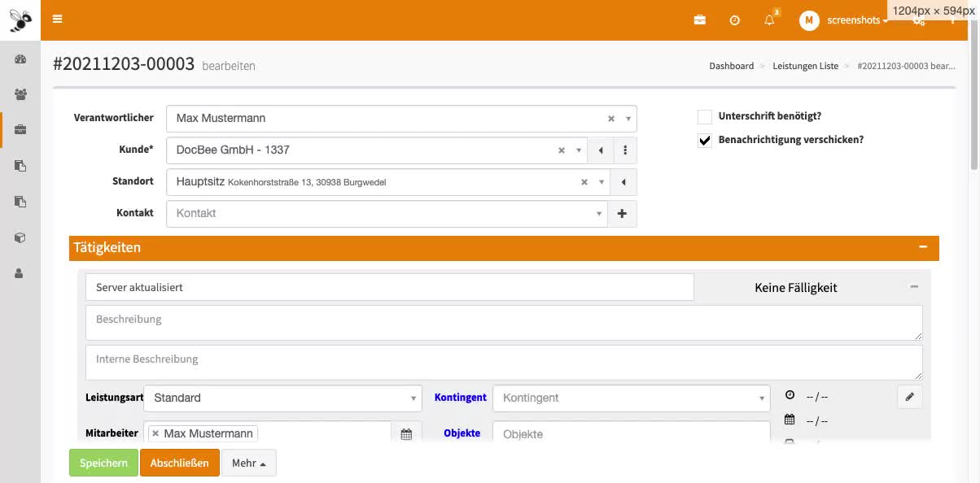Open the Mehr dropdown menu
The height and width of the screenshot is (483, 980).
point(248,463)
